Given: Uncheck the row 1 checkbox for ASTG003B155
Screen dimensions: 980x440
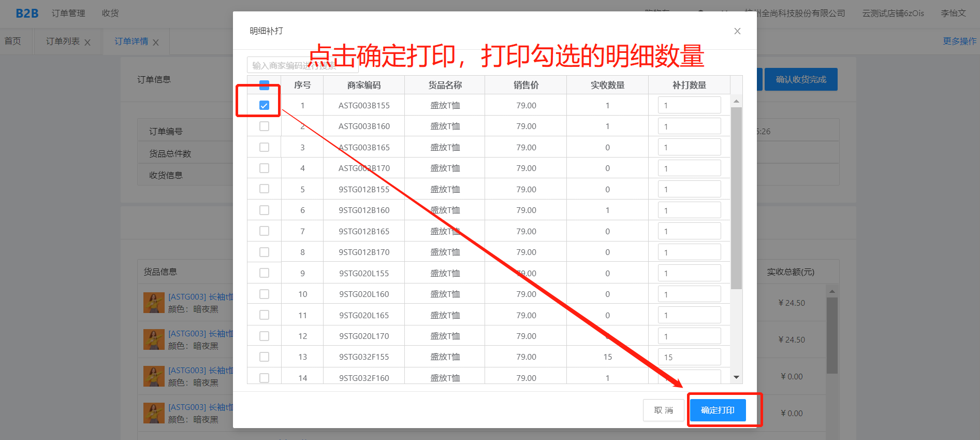Looking at the screenshot, I should (x=264, y=105).
